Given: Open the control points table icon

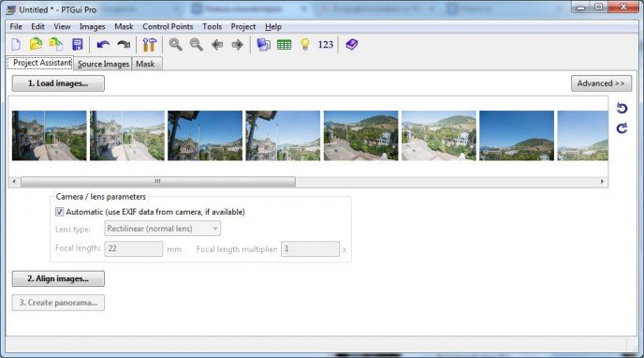Looking at the screenshot, I should (x=285, y=44).
